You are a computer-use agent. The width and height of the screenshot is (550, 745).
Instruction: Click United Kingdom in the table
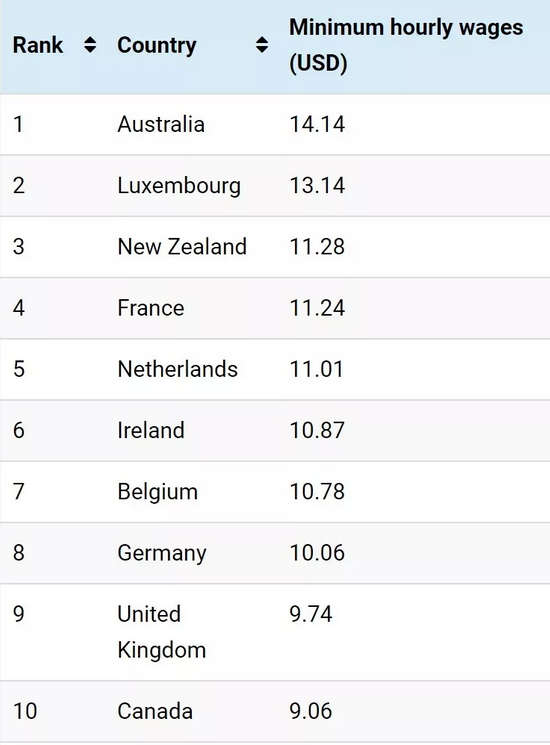point(162,632)
